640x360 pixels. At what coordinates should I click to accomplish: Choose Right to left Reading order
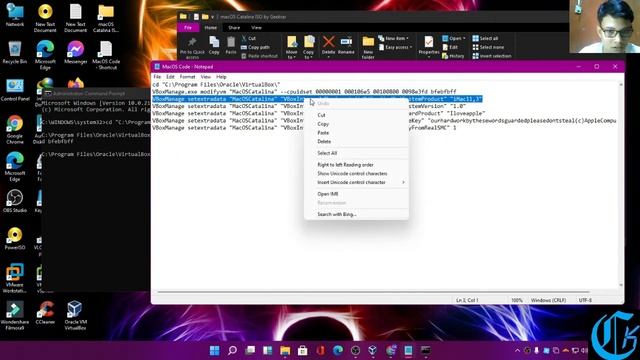[356, 164]
